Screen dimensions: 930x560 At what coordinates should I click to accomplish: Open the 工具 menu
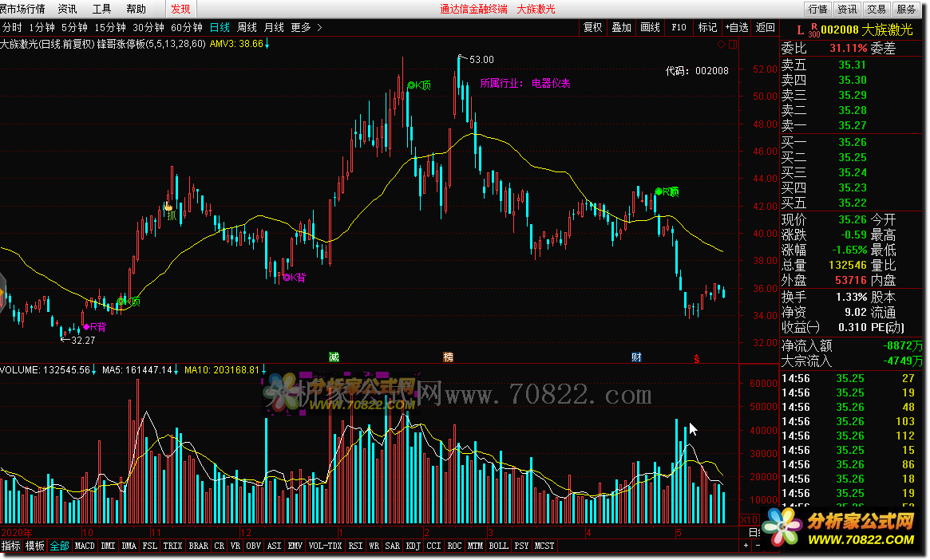coord(101,9)
